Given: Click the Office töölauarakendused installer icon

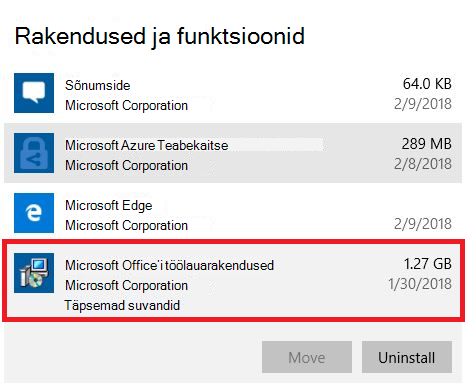Looking at the screenshot, I should coord(34,273).
